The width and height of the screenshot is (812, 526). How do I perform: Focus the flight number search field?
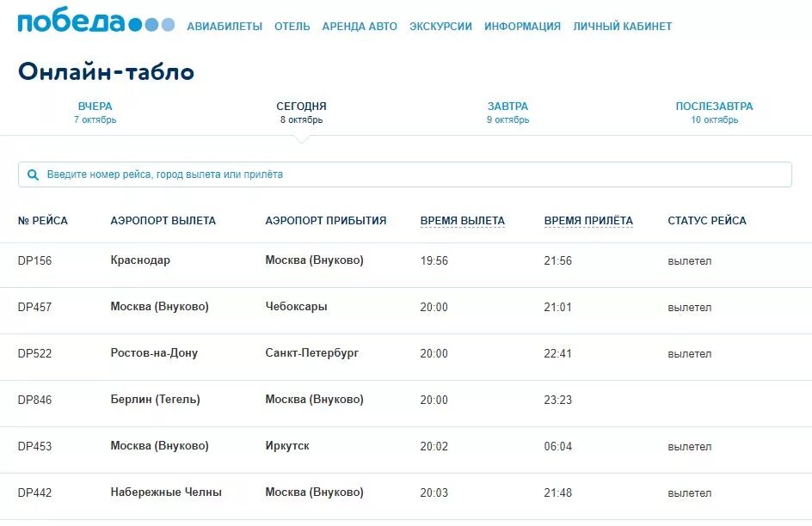point(405,174)
